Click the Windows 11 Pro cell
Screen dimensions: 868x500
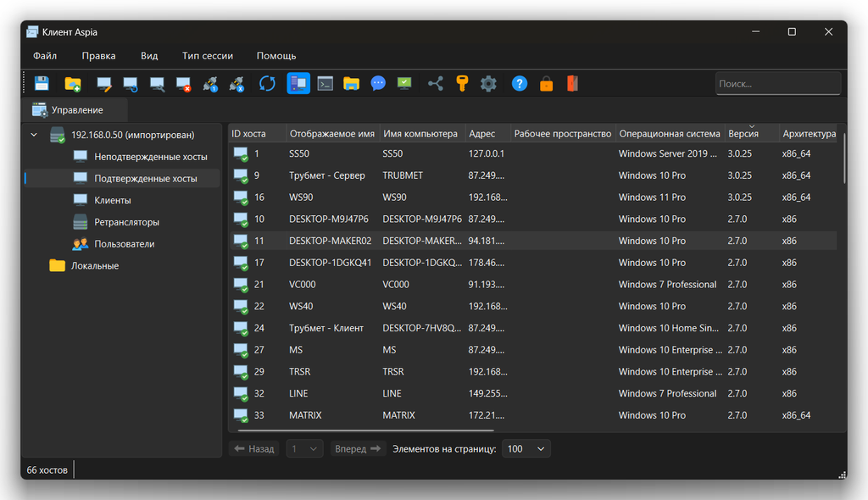coord(652,197)
